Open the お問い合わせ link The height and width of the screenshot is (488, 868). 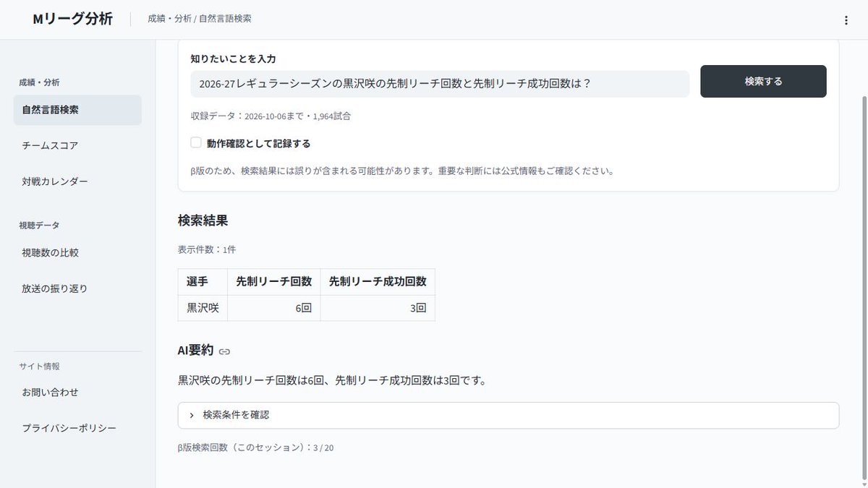(x=77, y=393)
